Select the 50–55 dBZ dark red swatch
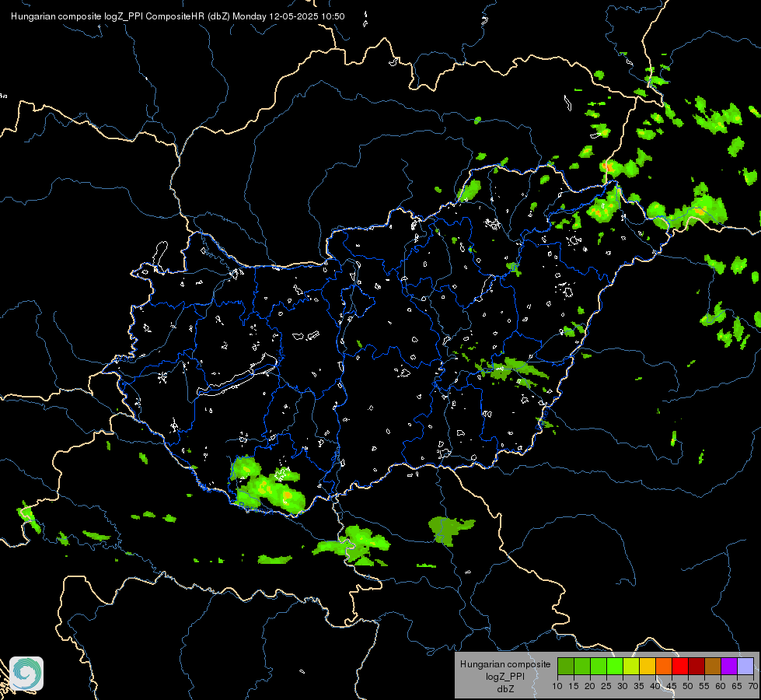This screenshot has width=761, height=700. [696, 666]
